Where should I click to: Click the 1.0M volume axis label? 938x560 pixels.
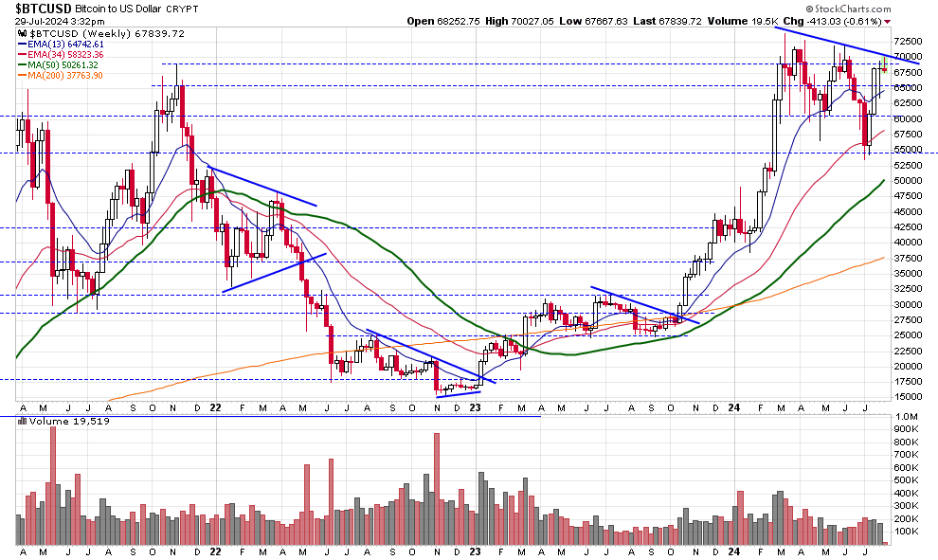(905, 417)
